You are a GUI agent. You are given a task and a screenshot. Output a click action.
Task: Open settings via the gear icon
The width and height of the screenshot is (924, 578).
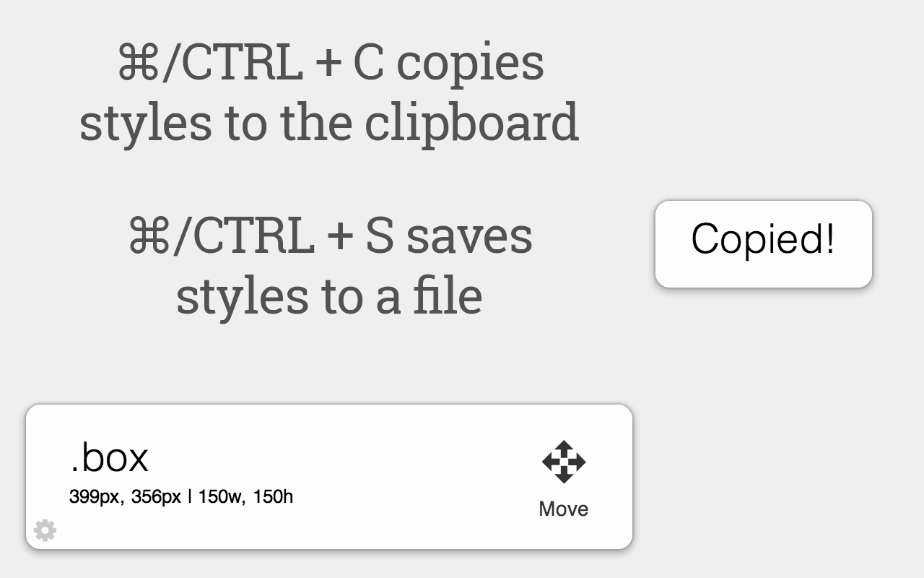[x=45, y=530]
